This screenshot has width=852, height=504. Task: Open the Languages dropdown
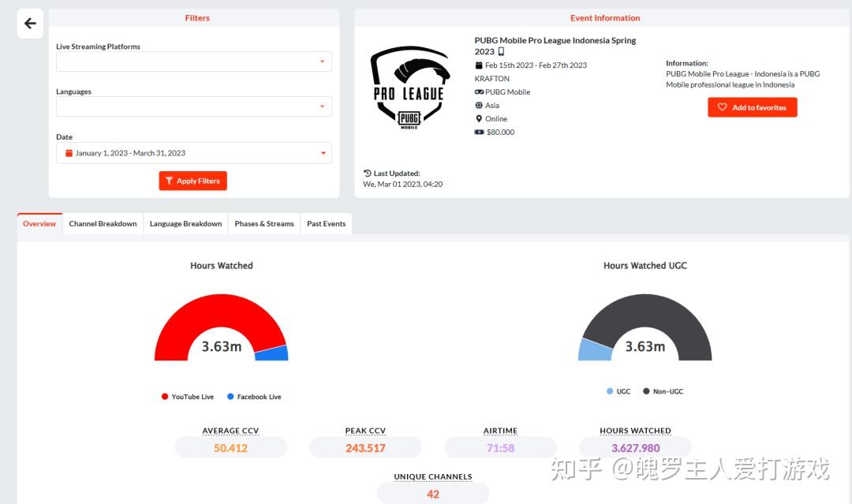click(x=193, y=106)
